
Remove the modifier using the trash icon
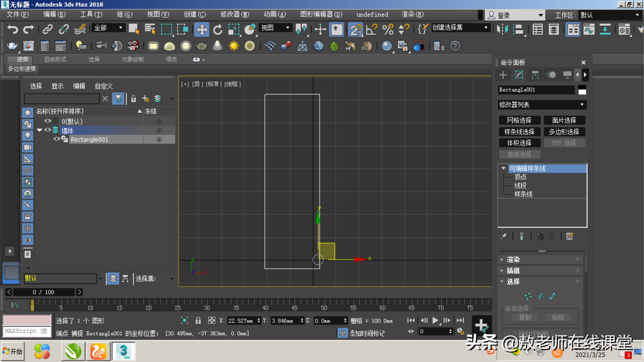(552, 236)
